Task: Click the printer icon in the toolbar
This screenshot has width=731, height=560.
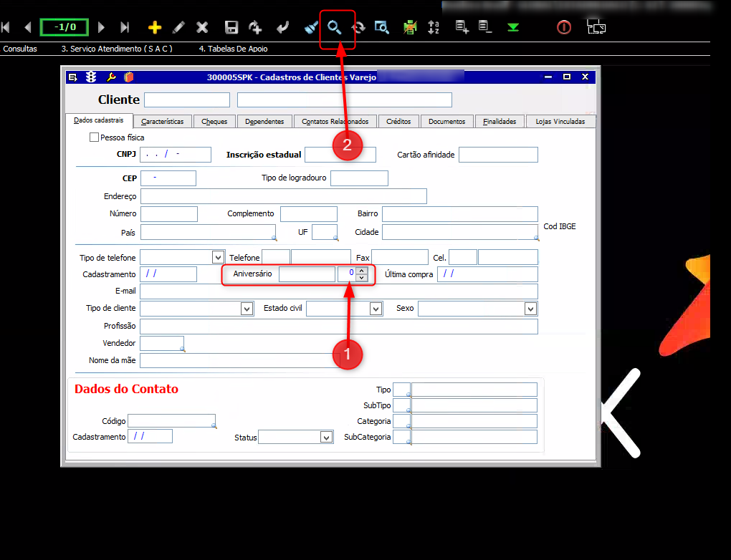Action: 410,27
